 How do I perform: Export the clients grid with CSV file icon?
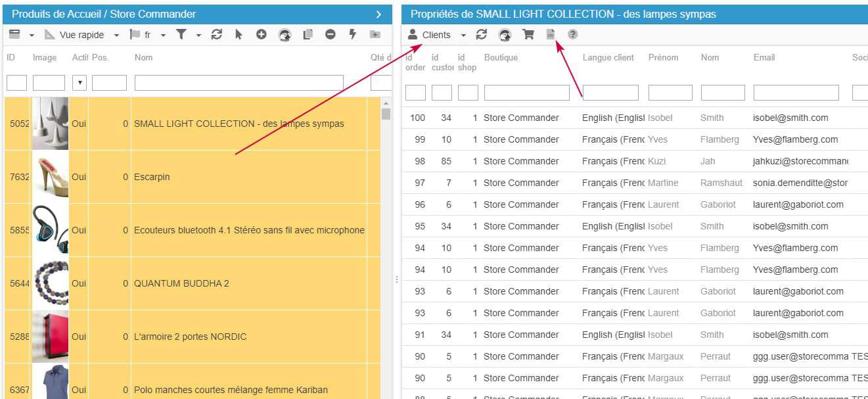tap(551, 35)
